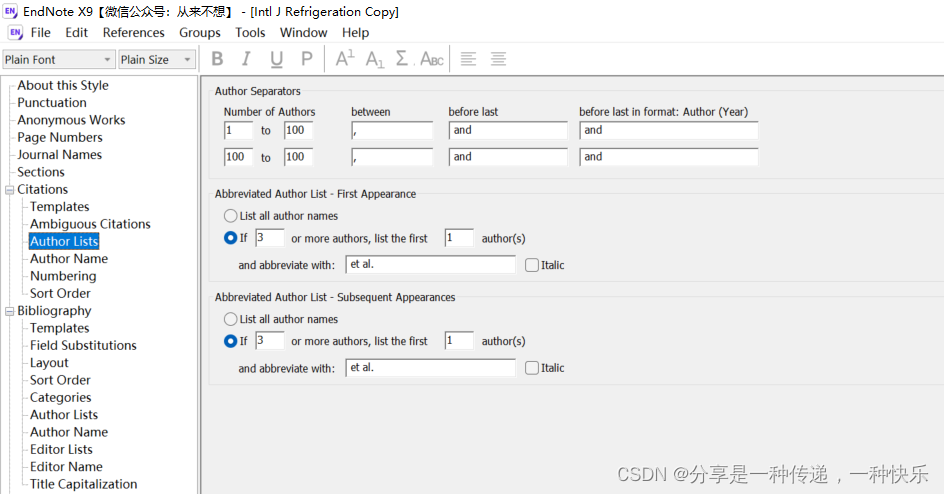Select Journal Names in the tree
Image resolution: width=944 pixels, height=494 pixels.
tap(59, 155)
